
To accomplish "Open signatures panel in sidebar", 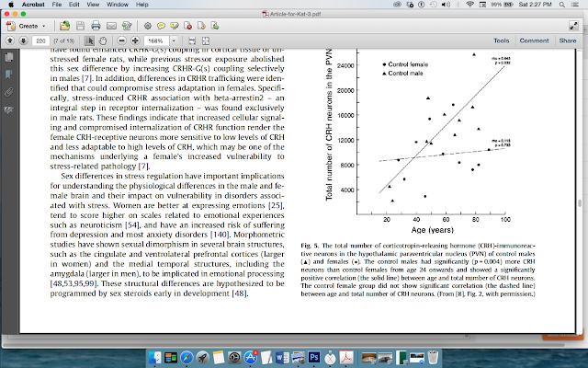I will pos(9,109).
